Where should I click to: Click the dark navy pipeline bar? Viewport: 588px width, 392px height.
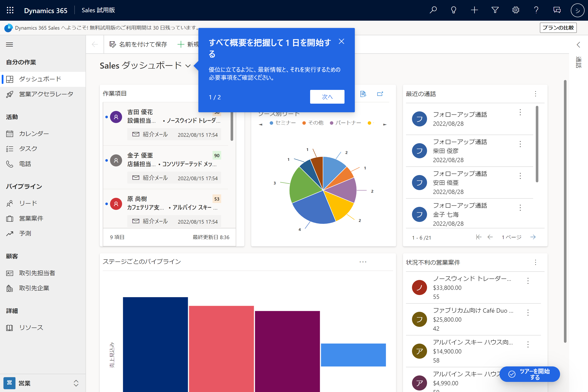tap(155, 344)
